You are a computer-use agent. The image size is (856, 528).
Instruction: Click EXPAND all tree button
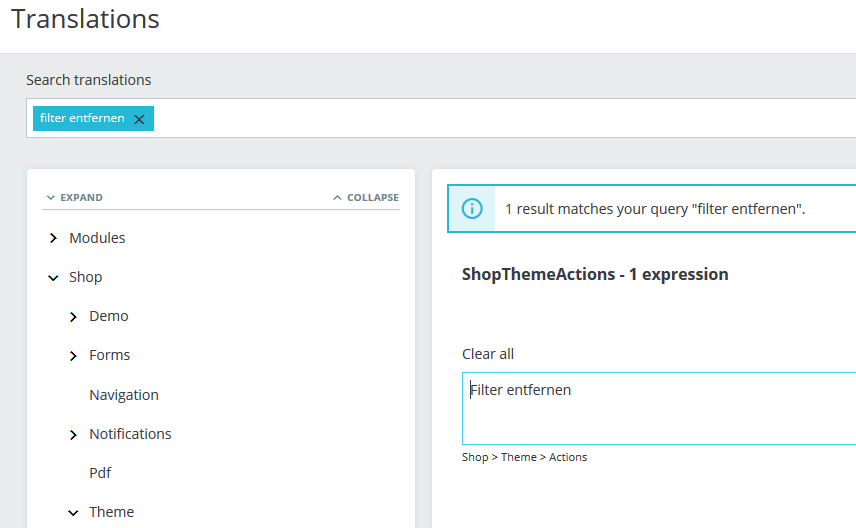click(x=74, y=198)
